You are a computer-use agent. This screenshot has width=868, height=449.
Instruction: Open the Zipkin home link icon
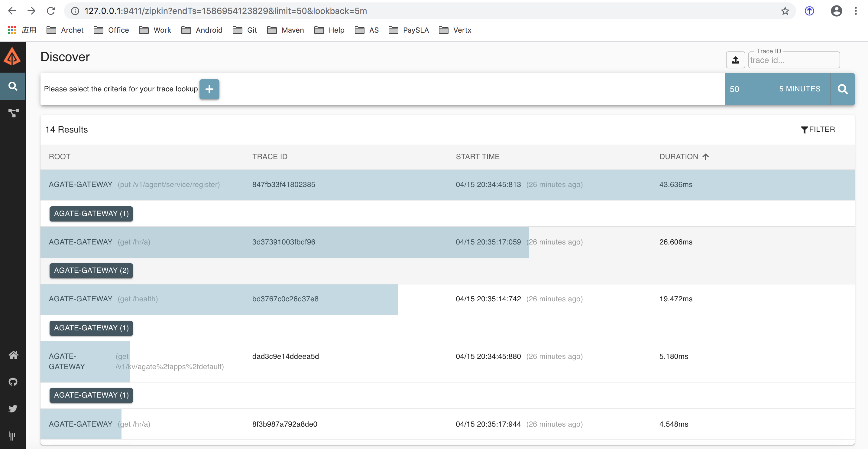[x=13, y=355]
